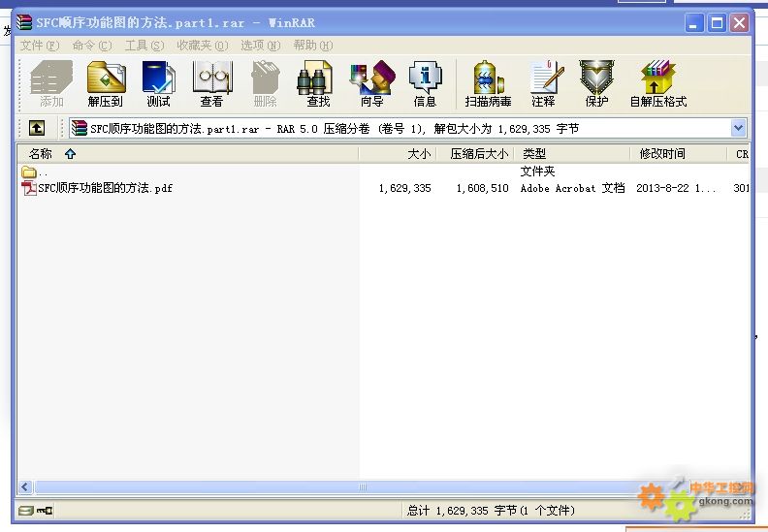Click the 文件夹 type cell
The width and height of the screenshot is (768, 532).
click(x=537, y=172)
